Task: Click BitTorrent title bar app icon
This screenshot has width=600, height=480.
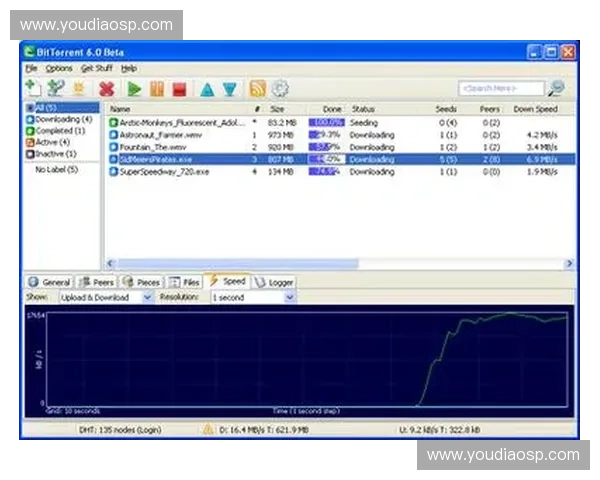Action: (x=29, y=52)
